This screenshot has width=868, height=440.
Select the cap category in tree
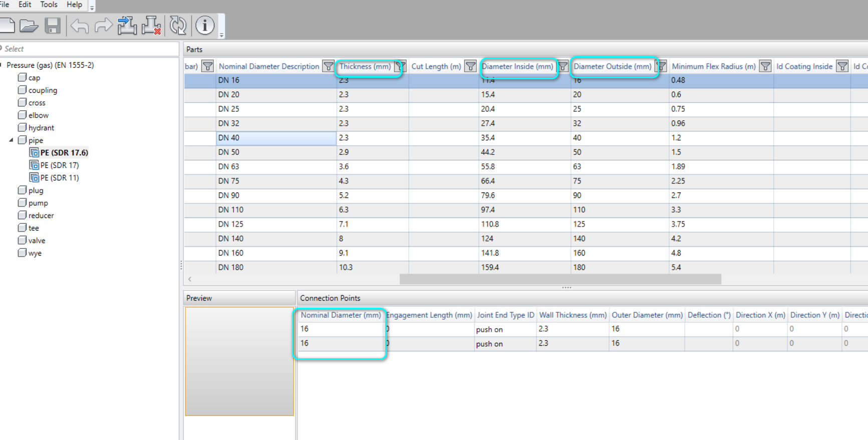pyautogui.click(x=34, y=78)
